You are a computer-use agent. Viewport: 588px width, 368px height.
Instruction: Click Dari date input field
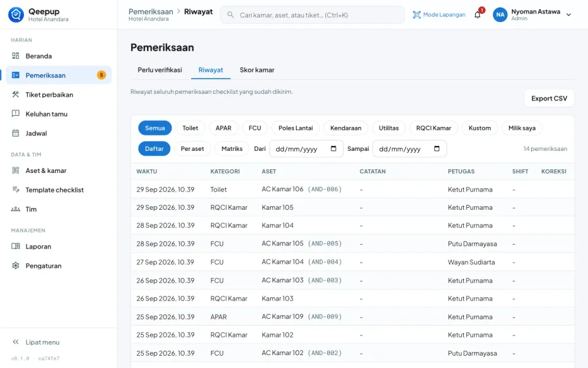click(306, 148)
